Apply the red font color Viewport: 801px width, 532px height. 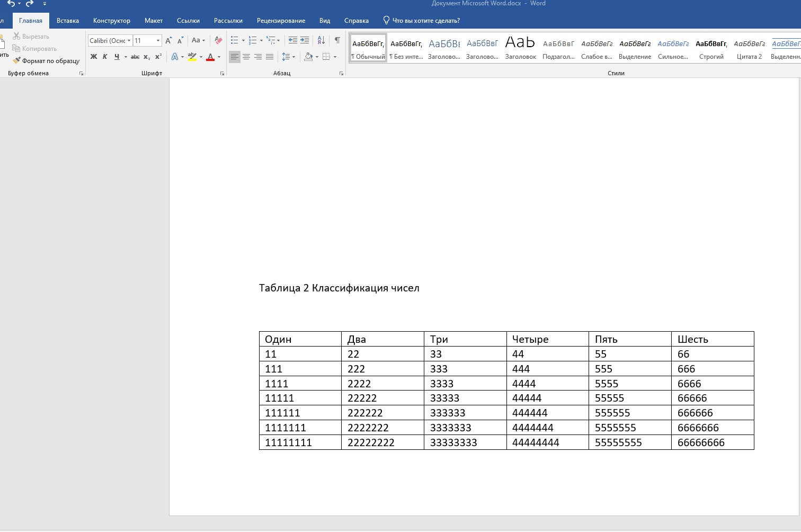(210, 57)
